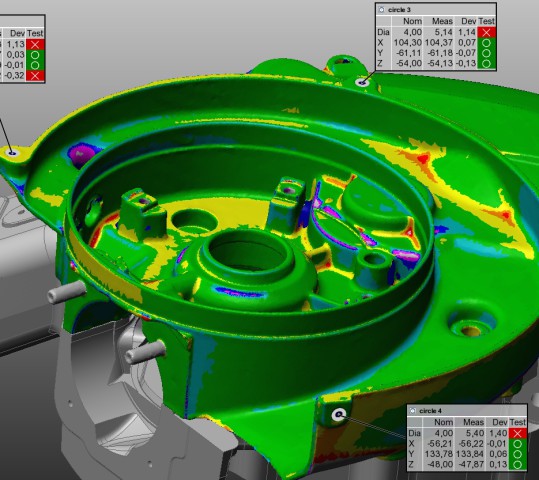Select the left flange hole marker on the model
Image resolution: width=539 pixels, height=480 pixels.
[12, 153]
